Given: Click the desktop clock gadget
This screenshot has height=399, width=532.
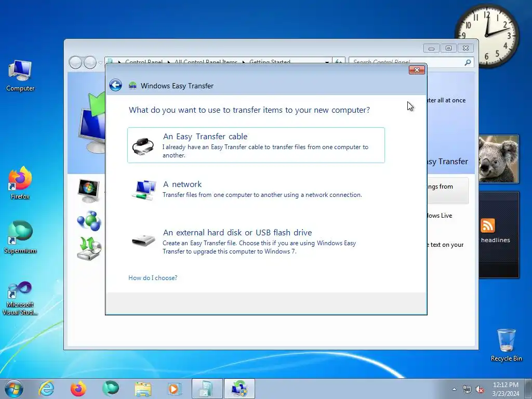Looking at the screenshot, I should pos(487,35).
